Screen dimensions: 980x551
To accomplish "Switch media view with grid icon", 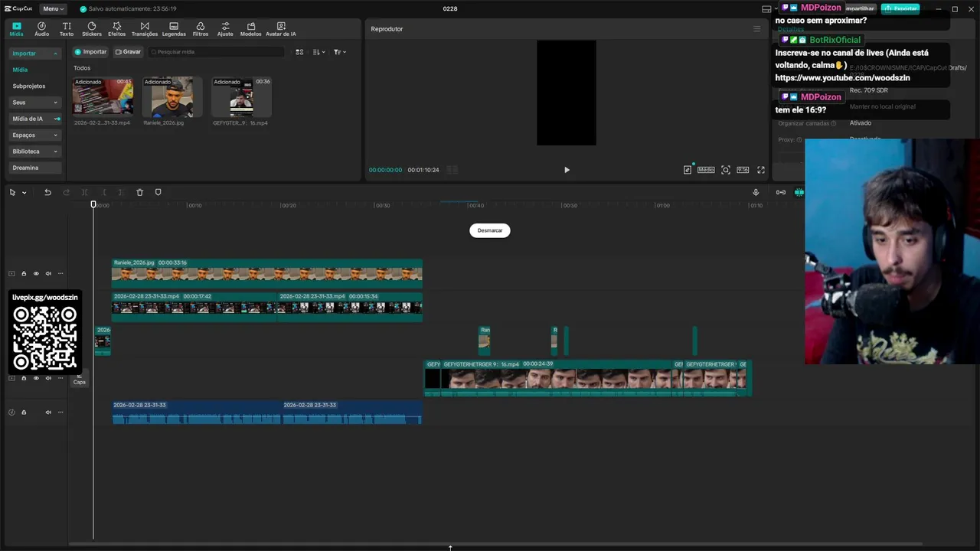I will pyautogui.click(x=299, y=52).
